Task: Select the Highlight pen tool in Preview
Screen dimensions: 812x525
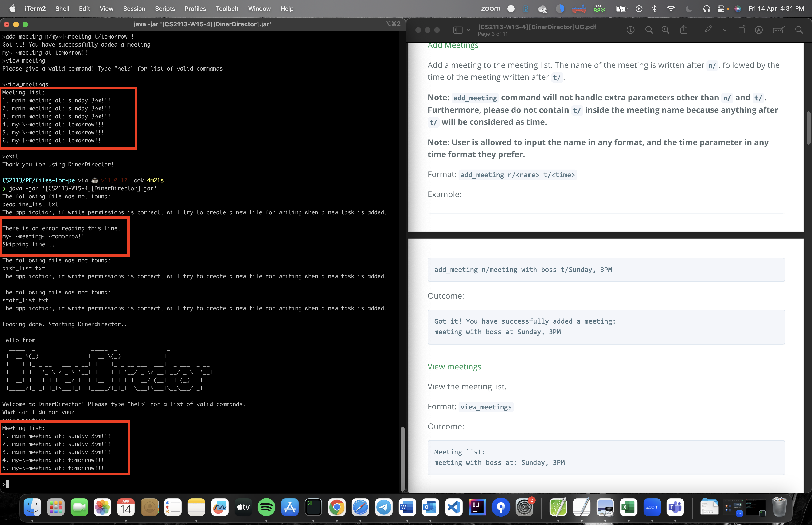Action: (x=708, y=30)
